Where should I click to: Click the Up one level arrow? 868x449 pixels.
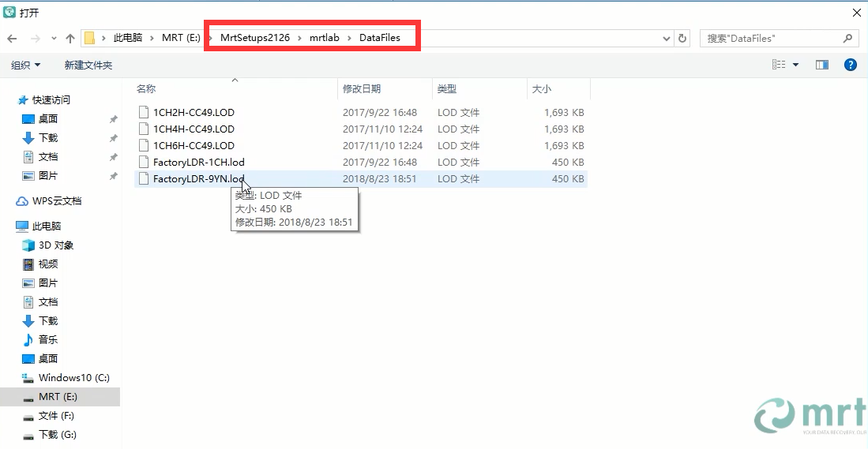70,38
